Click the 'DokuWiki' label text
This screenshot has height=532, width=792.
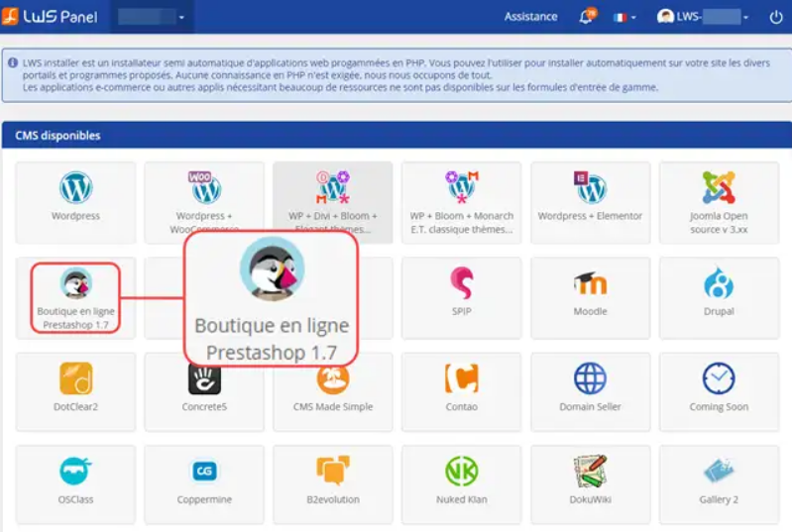click(x=590, y=499)
